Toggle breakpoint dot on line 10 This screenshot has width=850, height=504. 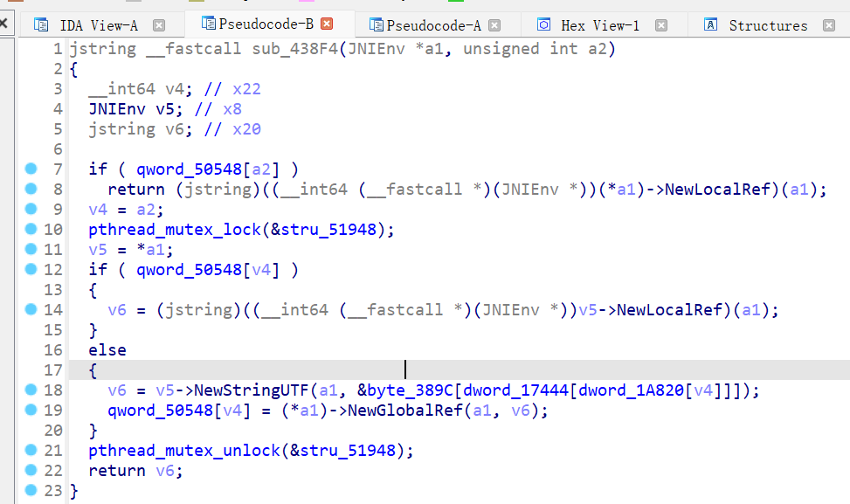pyautogui.click(x=31, y=229)
